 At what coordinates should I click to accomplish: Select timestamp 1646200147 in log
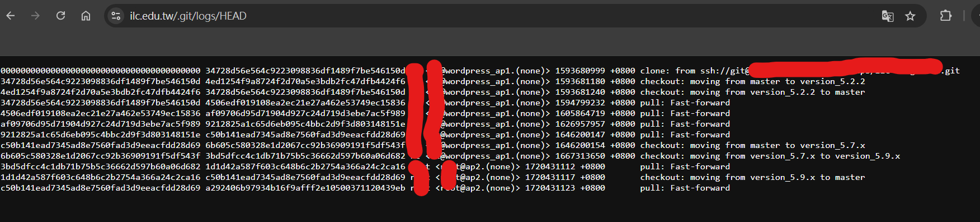click(x=580, y=135)
